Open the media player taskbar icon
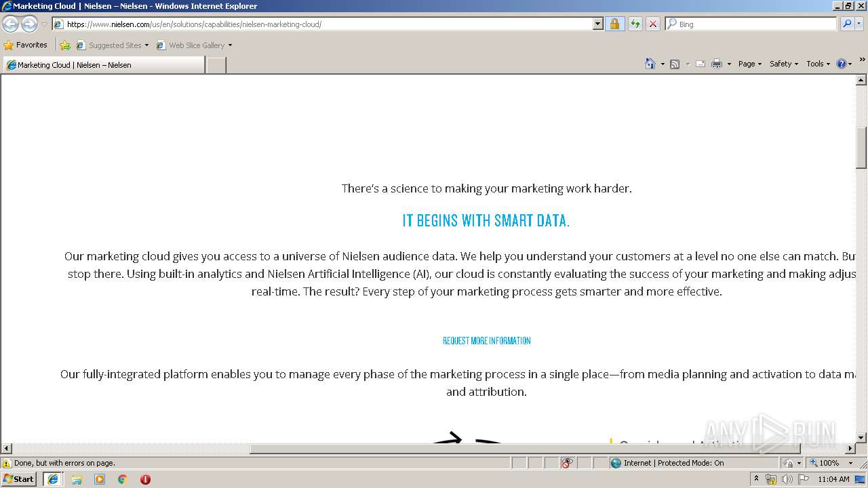 coord(100,479)
